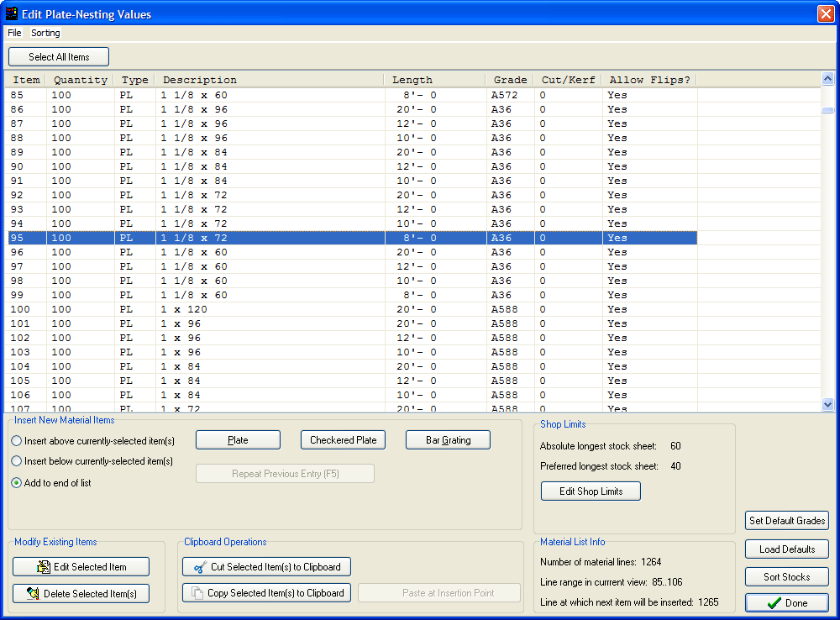This screenshot has width=840, height=620.
Task: Click the Select All Items button
Action: [59, 57]
